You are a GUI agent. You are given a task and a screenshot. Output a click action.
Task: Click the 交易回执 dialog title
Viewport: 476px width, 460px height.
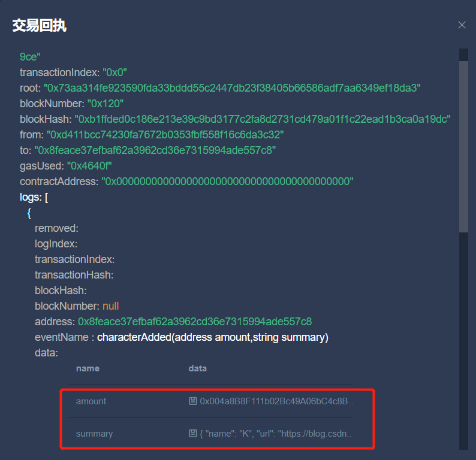[x=39, y=25]
